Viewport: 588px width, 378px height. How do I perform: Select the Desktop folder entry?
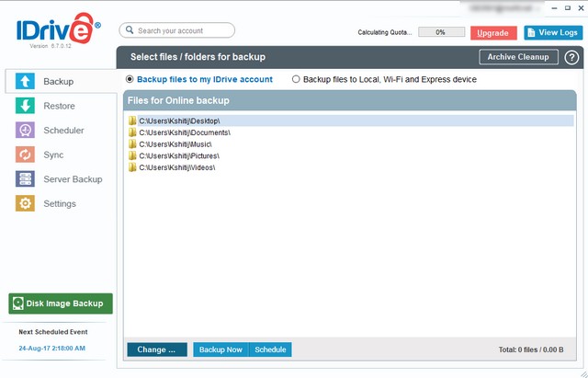tap(179, 120)
